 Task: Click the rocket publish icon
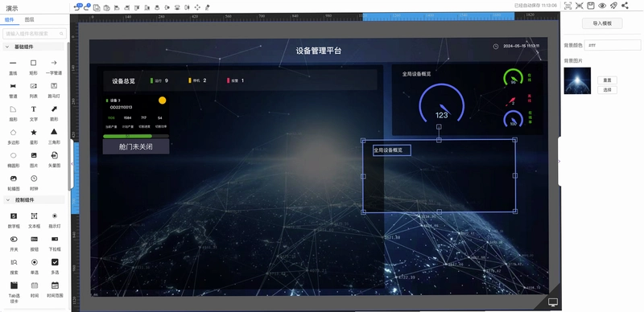[x=613, y=6]
